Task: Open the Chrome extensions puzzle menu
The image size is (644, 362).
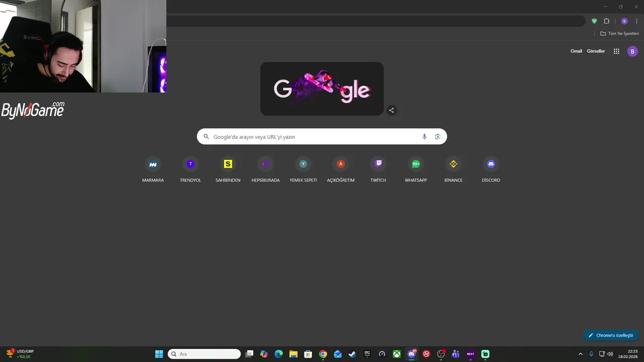Action: [x=606, y=21]
